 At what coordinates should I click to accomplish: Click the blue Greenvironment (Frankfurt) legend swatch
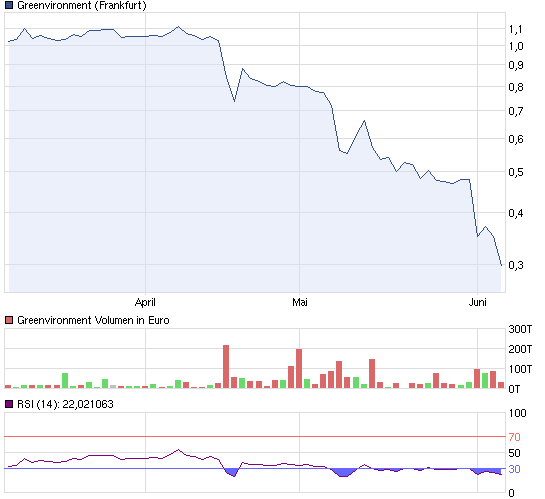click(9, 5)
